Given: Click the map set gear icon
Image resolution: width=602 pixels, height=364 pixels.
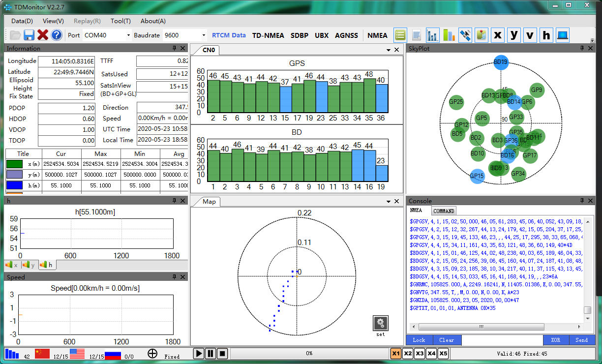Looking at the screenshot, I should 380,323.
